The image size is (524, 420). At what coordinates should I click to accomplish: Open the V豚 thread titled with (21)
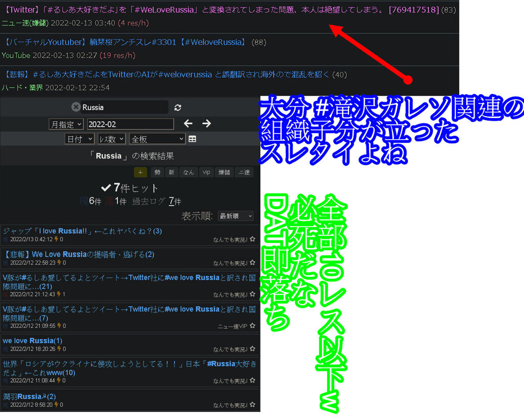pos(129,282)
